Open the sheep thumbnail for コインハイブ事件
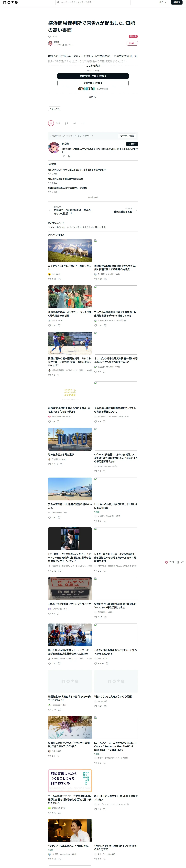This screenshot has height=868, width=186. (70, 251)
